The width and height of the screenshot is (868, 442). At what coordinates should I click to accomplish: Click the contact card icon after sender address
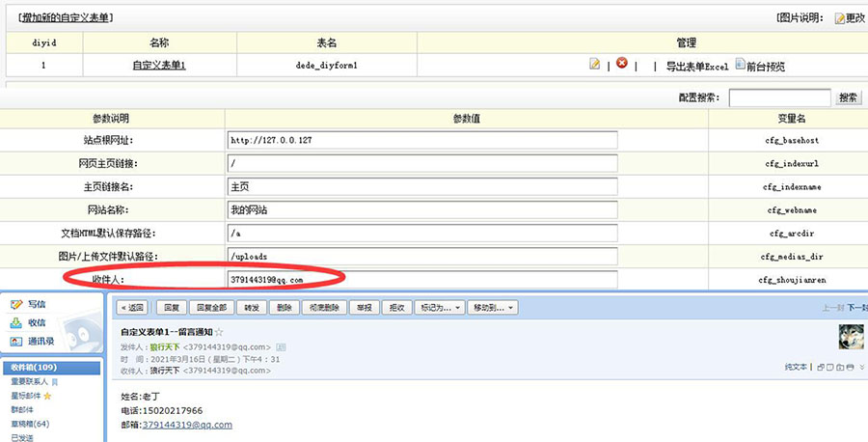[281, 347]
